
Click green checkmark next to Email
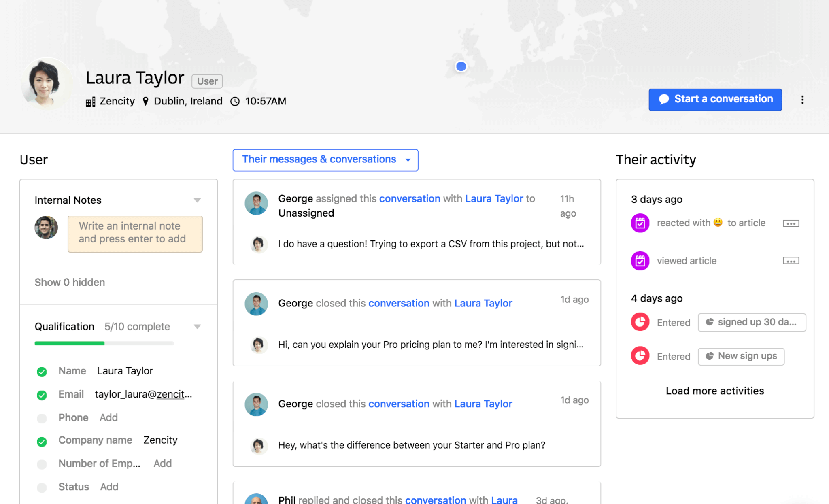pos(42,395)
